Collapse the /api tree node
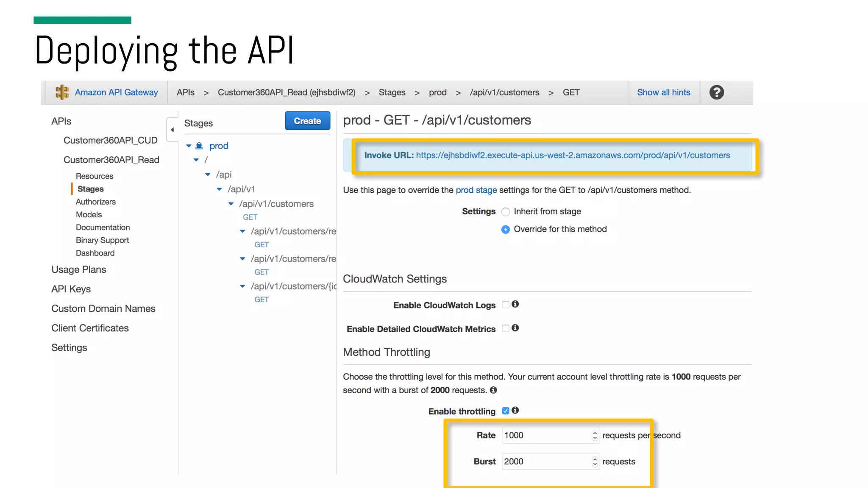The width and height of the screenshot is (868, 488). point(208,175)
